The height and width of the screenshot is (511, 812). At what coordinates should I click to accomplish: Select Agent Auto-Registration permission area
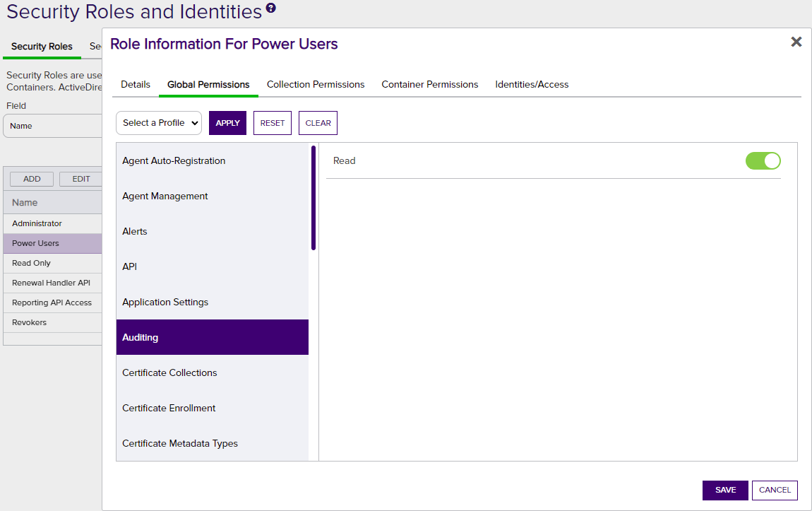click(x=174, y=161)
